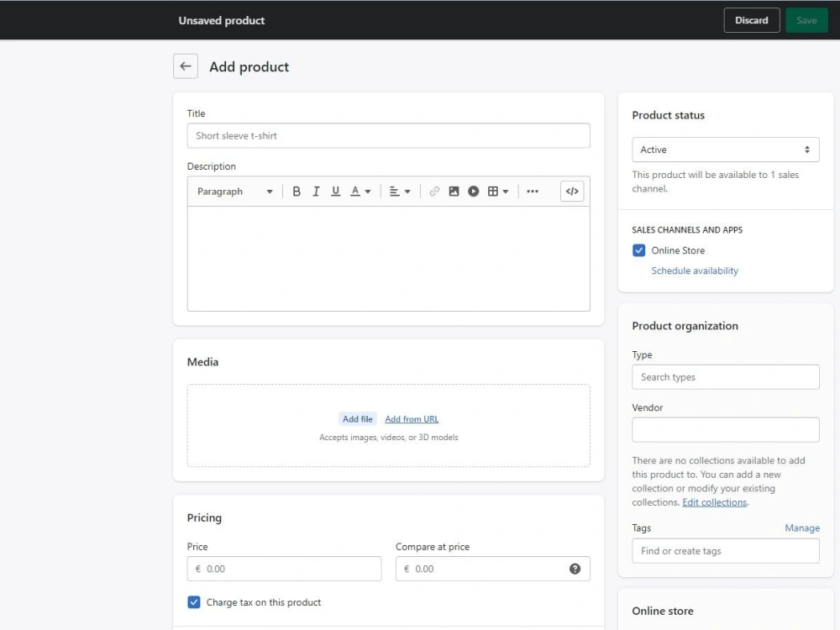Click the SALES CHANNELS AND APPS label

[687, 230]
